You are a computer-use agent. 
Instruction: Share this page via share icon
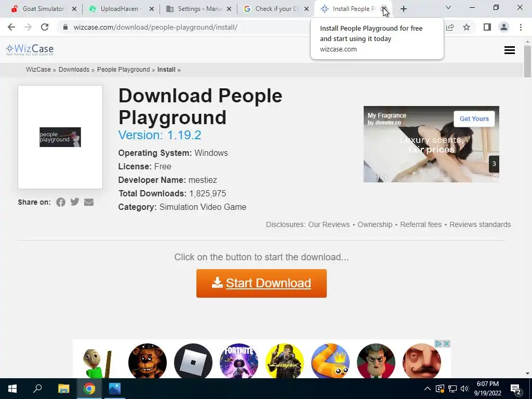450,27
